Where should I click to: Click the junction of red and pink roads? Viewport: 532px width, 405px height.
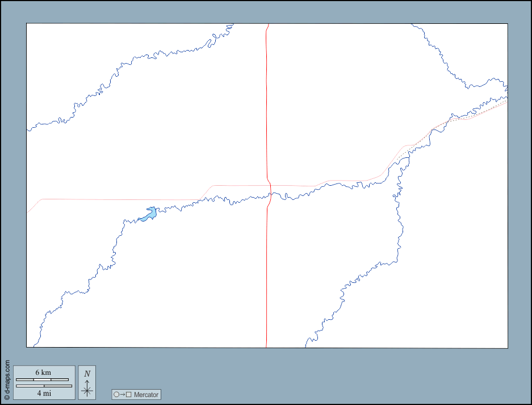click(270, 185)
